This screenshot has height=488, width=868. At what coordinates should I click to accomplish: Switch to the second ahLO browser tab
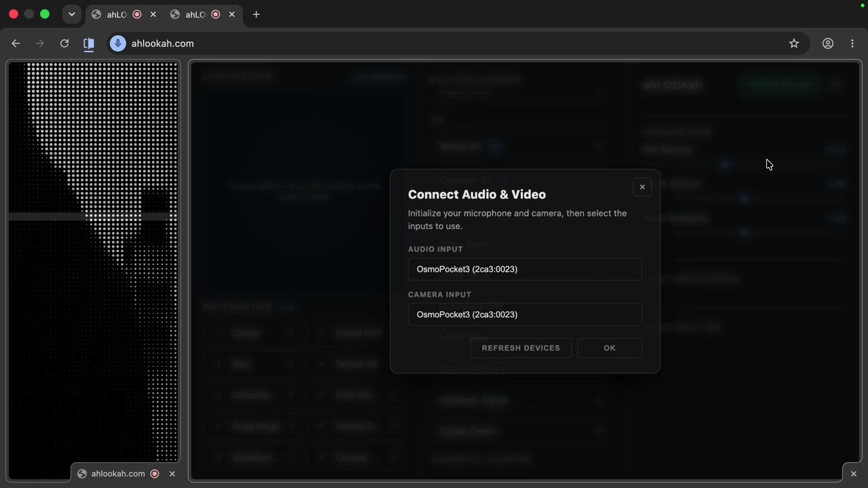(195, 14)
